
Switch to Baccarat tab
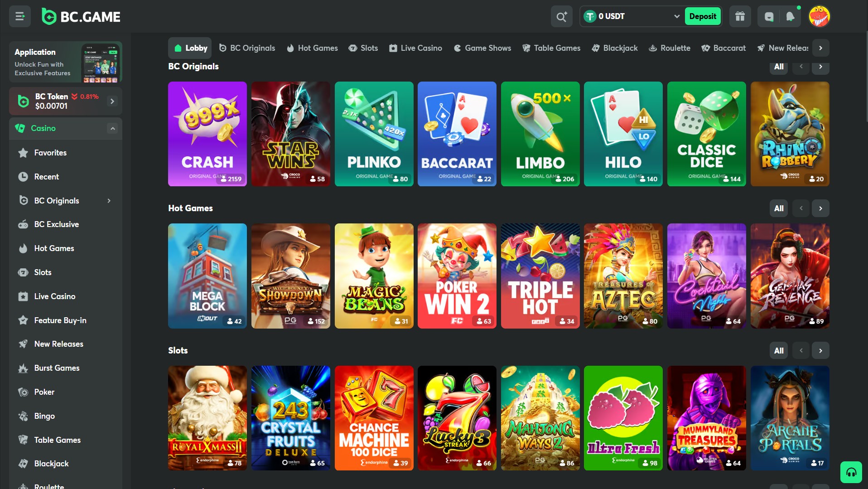pyautogui.click(x=723, y=48)
